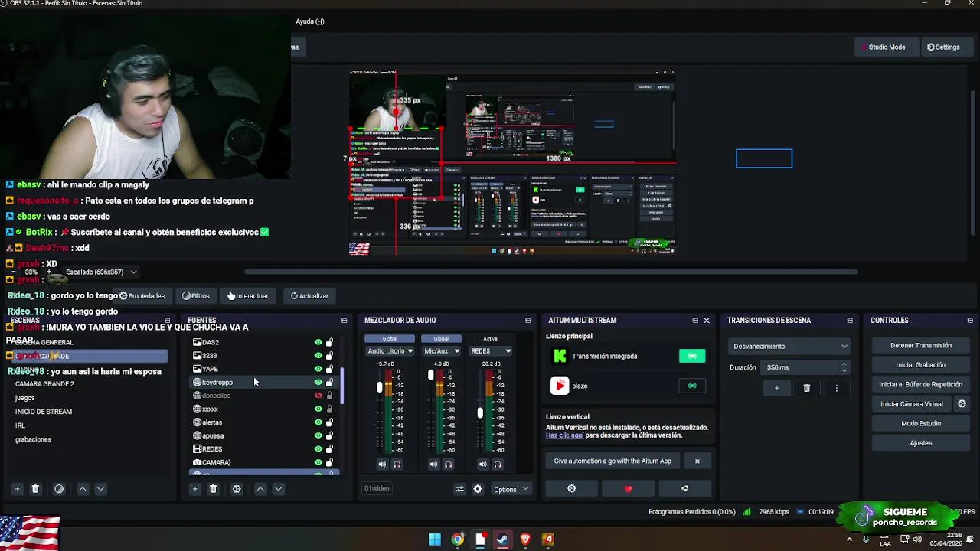Image resolution: width=980 pixels, height=551 pixels.
Task: Open virtual camera settings gear
Action: click(x=962, y=404)
